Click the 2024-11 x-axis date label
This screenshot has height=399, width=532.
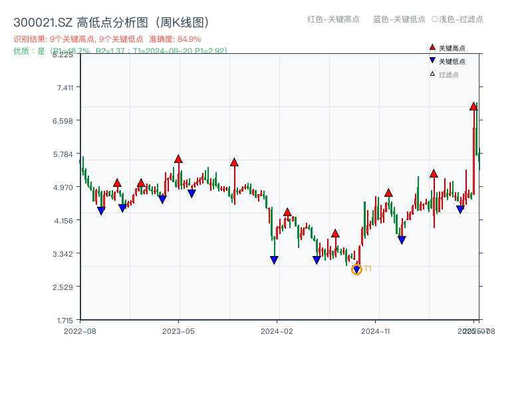[x=375, y=331]
